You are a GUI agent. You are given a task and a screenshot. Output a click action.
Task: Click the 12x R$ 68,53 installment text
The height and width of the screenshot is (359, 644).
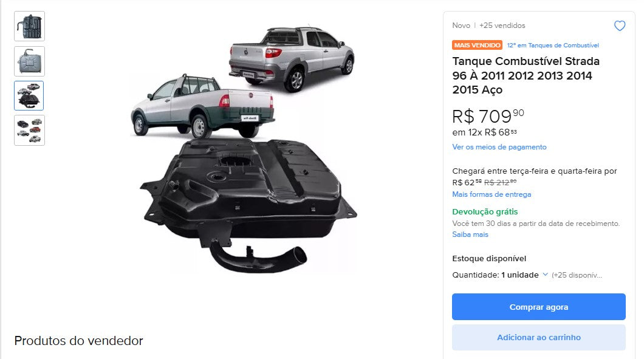484,132
